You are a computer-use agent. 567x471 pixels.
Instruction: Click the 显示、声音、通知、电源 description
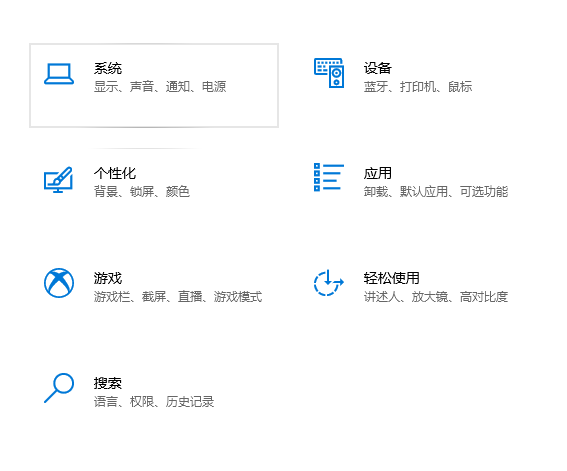pos(160,86)
